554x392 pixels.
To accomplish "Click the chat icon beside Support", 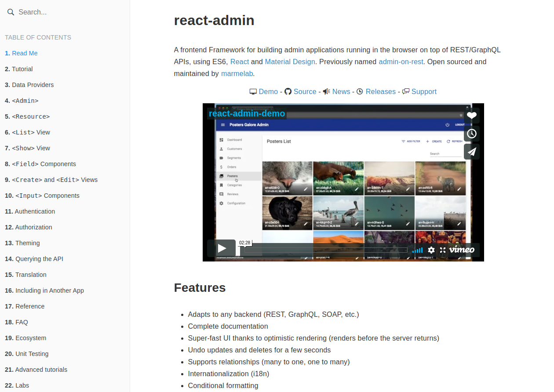I will click(406, 91).
